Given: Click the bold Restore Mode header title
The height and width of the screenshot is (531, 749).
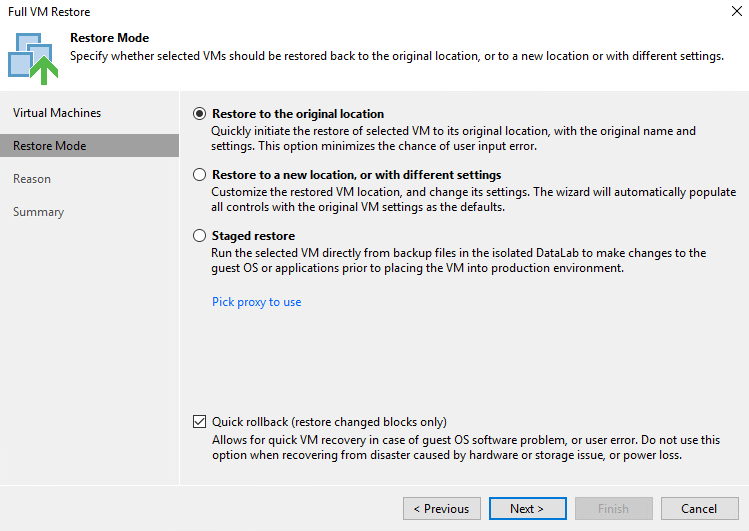Looking at the screenshot, I should click(x=109, y=38).
